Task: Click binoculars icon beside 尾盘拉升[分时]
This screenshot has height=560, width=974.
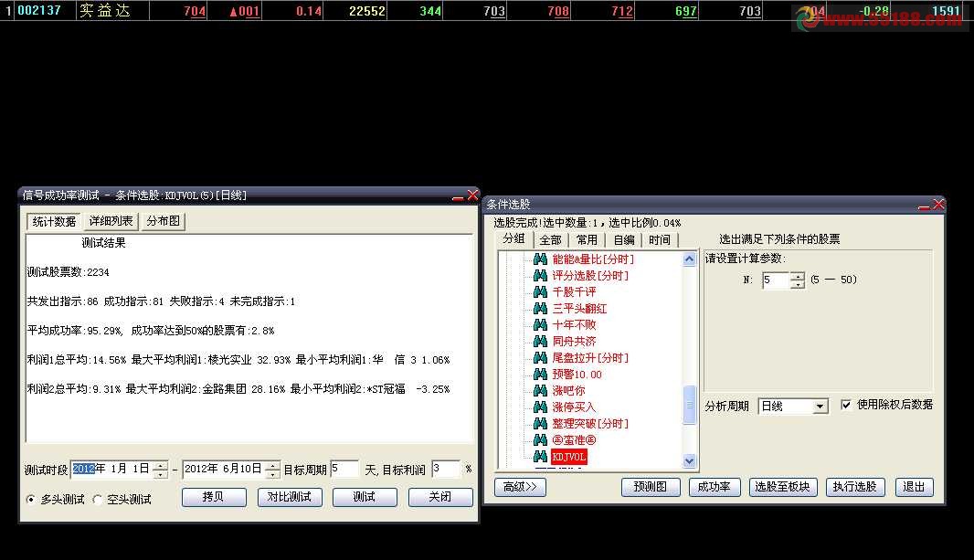Action: (540, 357)
